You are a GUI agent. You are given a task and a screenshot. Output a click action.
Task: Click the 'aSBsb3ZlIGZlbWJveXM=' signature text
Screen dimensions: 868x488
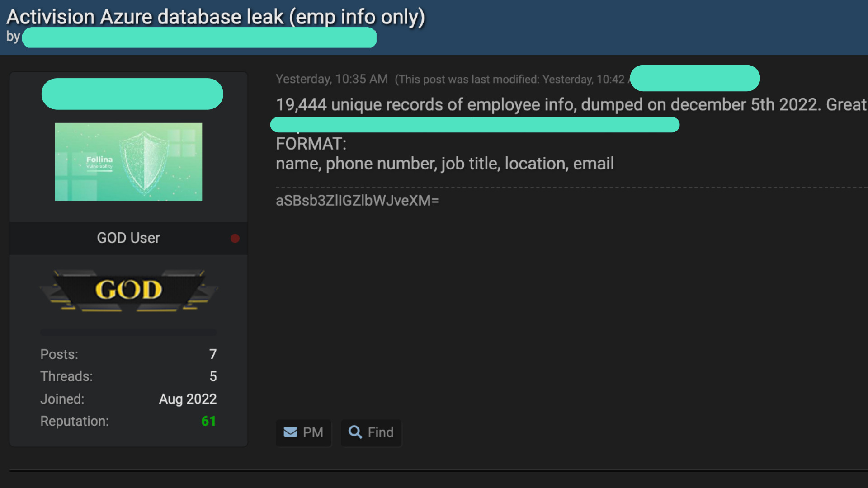pos(357,200)
